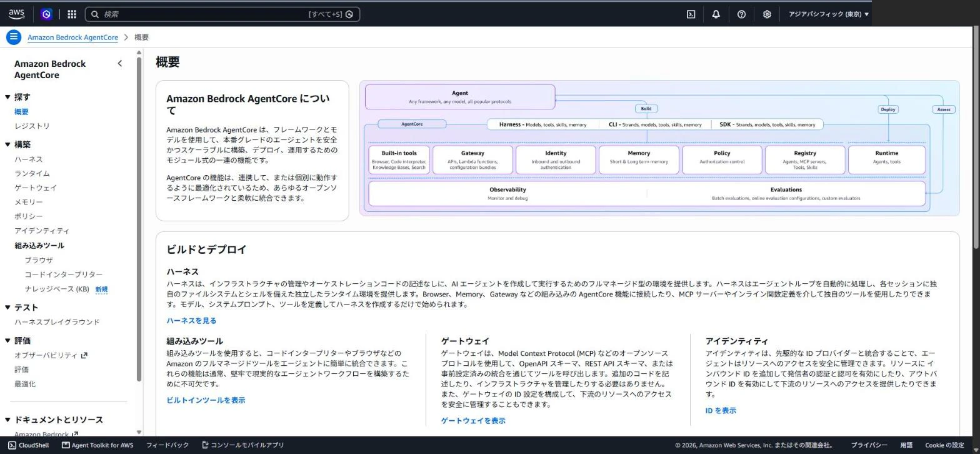Image resolution: width=980 pixels, height=454 pixels.
Task: Go to レジストリ in the sidebar
Action: click(x=32, y=126)
